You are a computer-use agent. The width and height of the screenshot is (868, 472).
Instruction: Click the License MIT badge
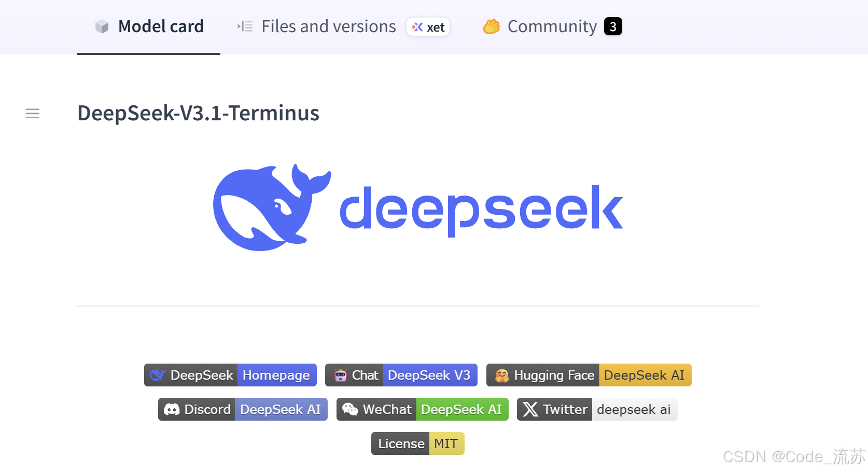click(418, 443)
